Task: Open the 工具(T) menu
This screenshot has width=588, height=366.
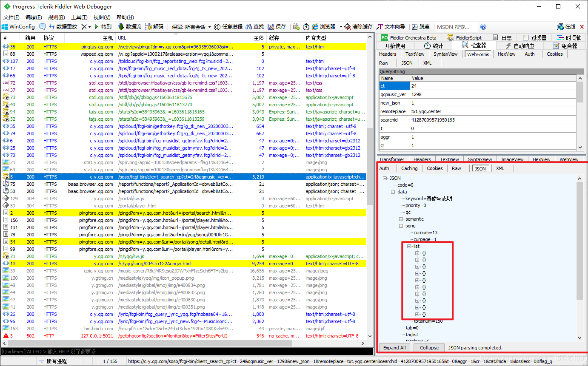Action: (x=79, y=17)
